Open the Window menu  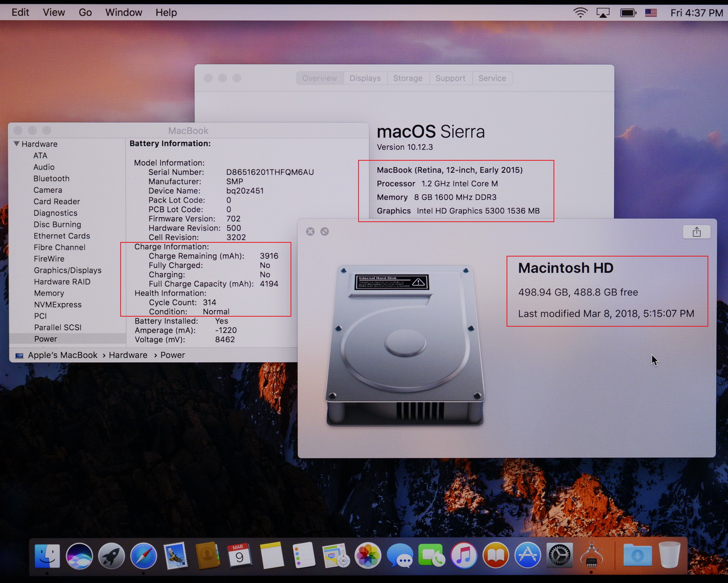[124, 12]
